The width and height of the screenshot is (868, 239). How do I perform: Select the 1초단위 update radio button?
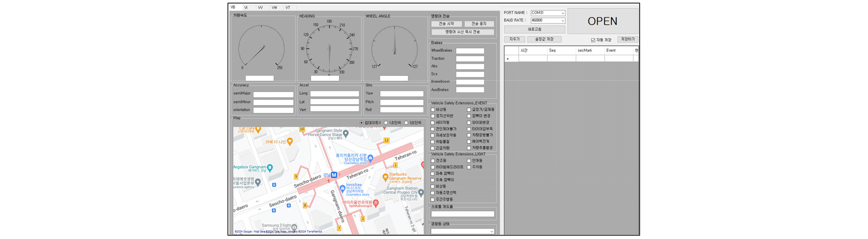pos(386,123)
